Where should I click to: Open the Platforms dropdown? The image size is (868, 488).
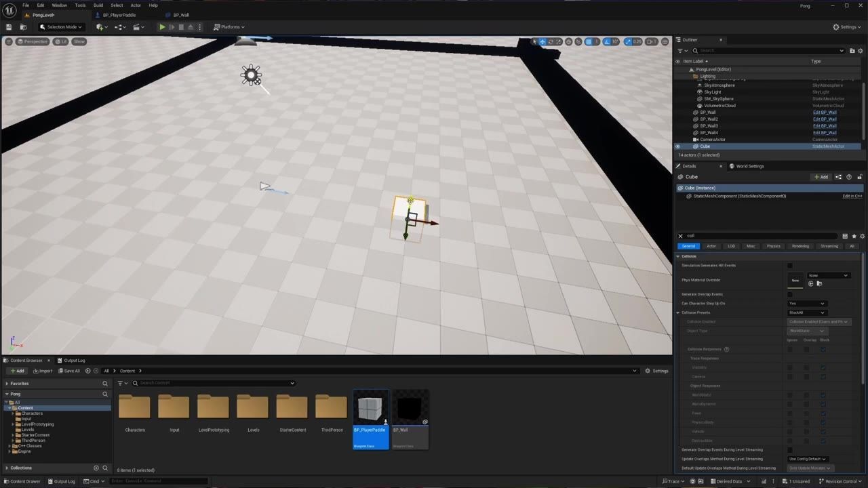tap(229, 27)
